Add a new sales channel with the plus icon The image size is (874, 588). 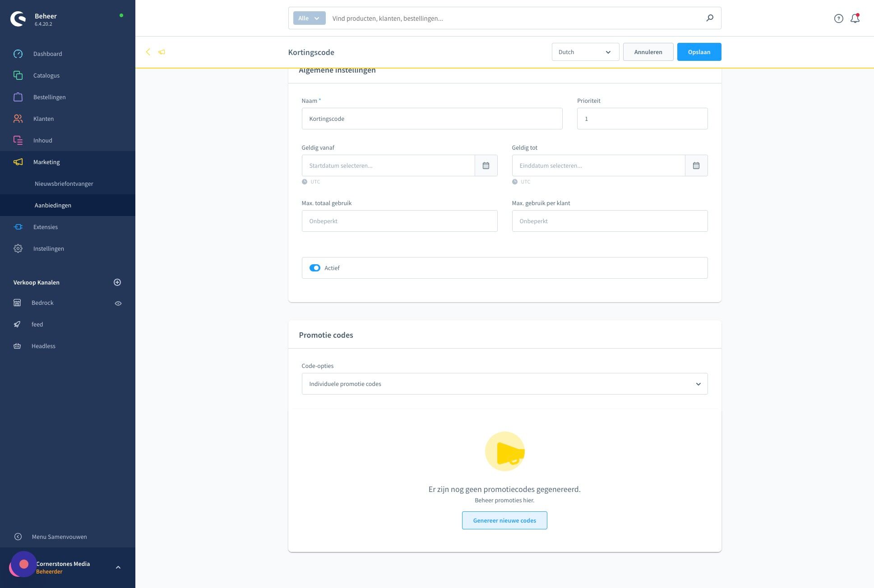click(117, 282)
